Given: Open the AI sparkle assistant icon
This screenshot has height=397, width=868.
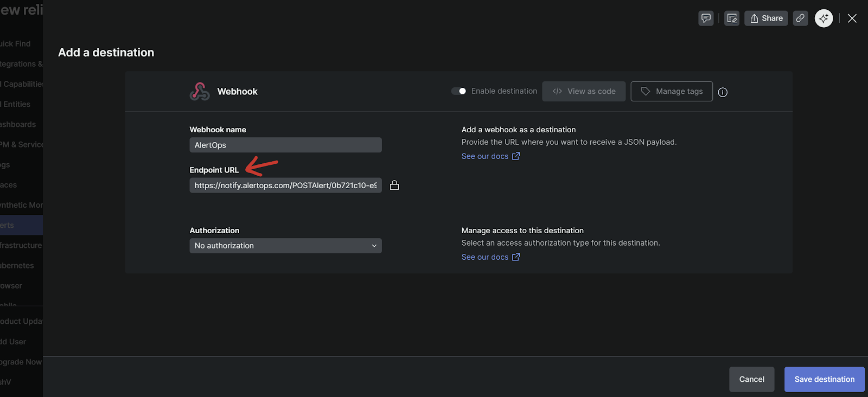Looking at the screenshot, I should coord(824,18).
